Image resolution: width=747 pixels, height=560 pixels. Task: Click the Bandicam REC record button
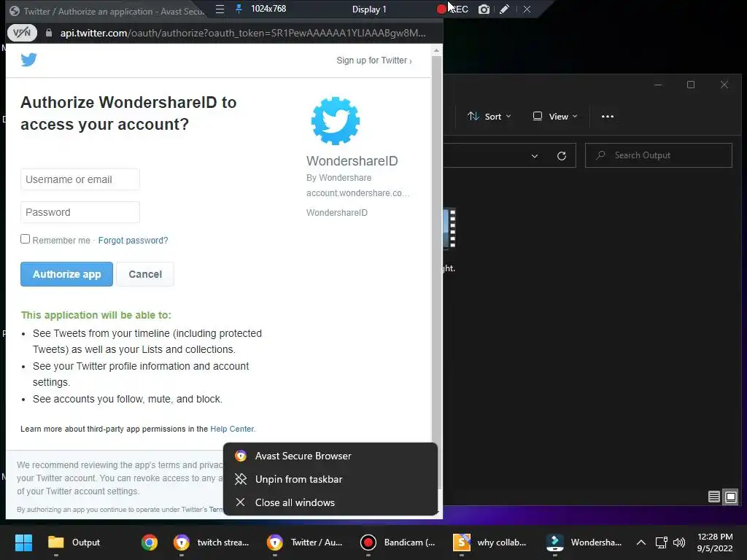pyautogui.click(x=452, y=9)
